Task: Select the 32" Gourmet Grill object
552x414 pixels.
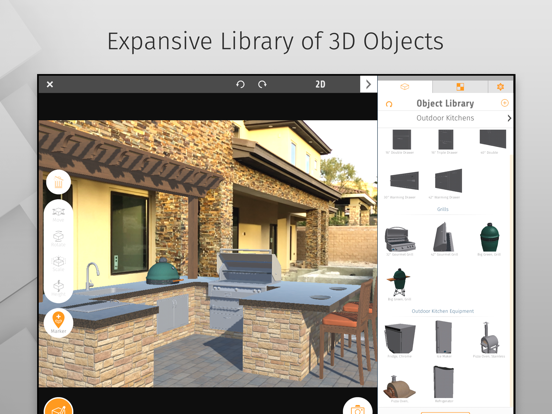Action: click(400, 241)
